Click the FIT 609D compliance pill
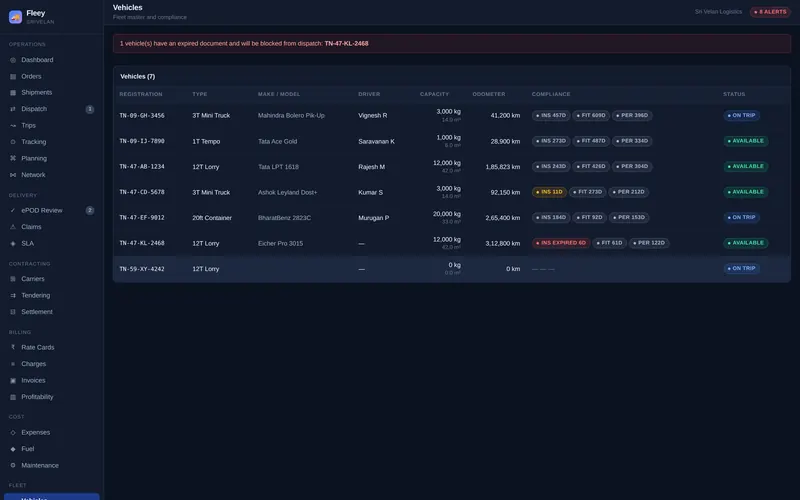The image size is (800, 500). coord(591,115)
